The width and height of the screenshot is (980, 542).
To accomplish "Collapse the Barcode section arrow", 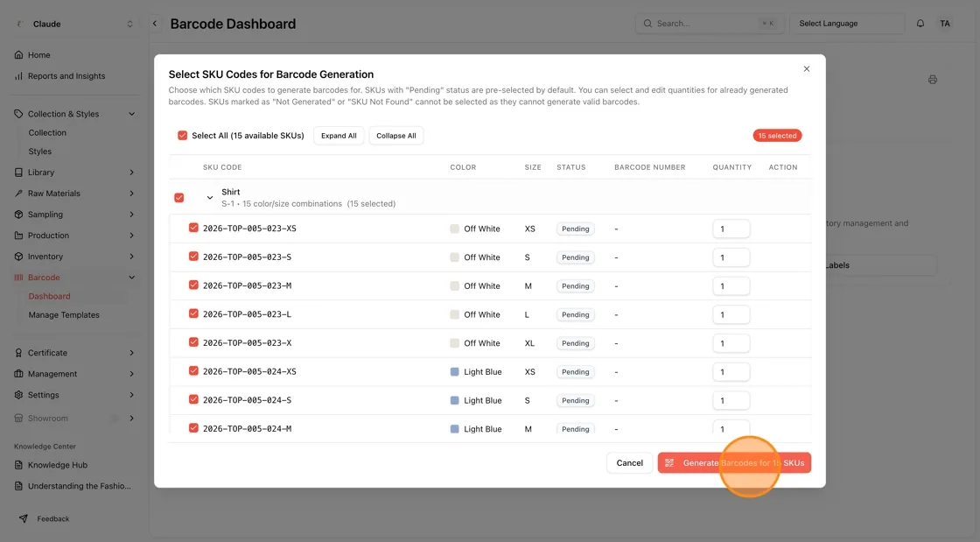I will 132,278.
